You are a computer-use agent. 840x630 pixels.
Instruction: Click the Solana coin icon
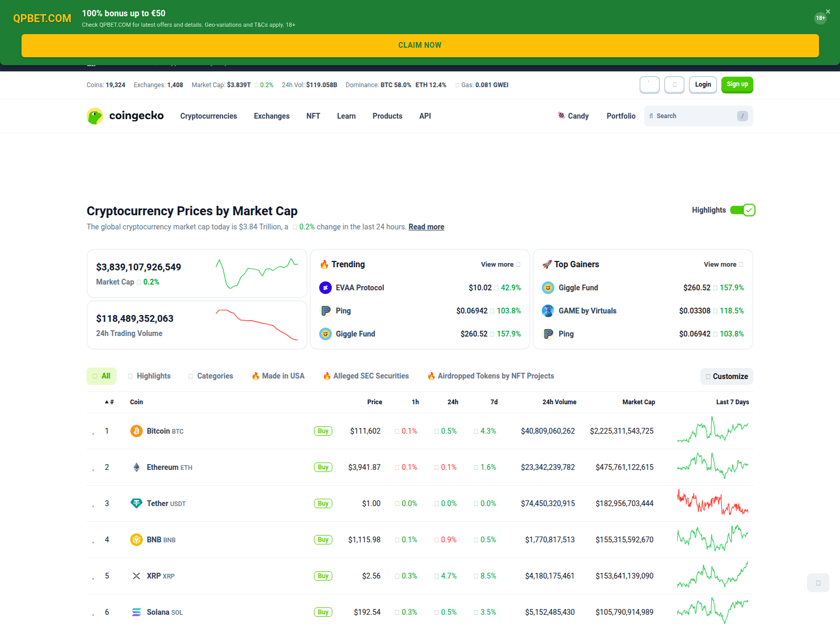pos(136,612)
